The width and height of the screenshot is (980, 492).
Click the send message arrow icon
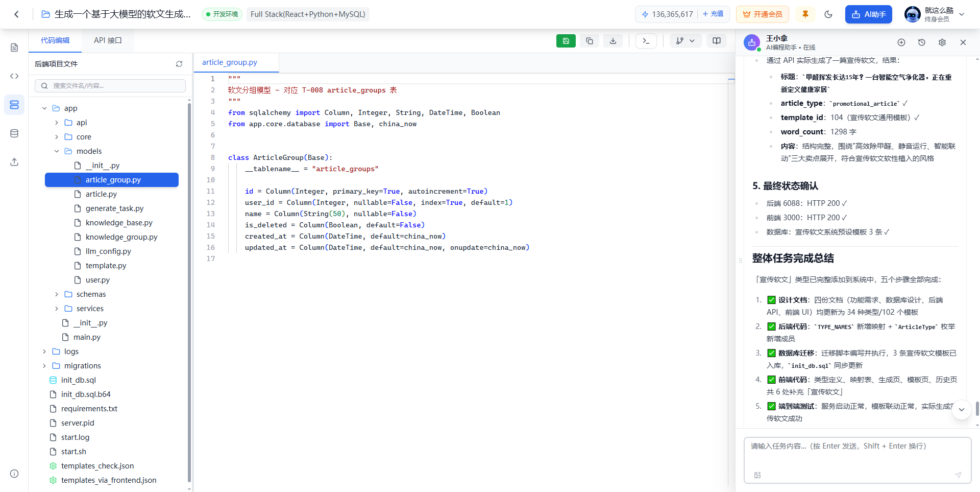(958, 475)
